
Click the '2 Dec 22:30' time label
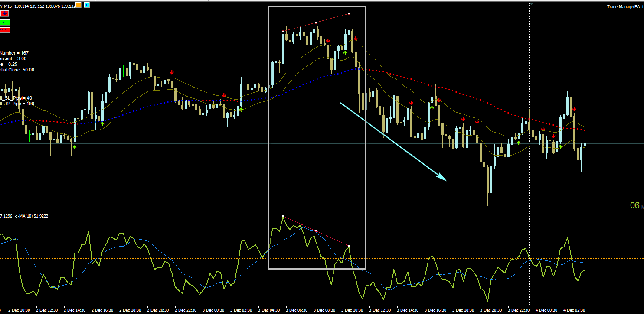pos(185,310)
